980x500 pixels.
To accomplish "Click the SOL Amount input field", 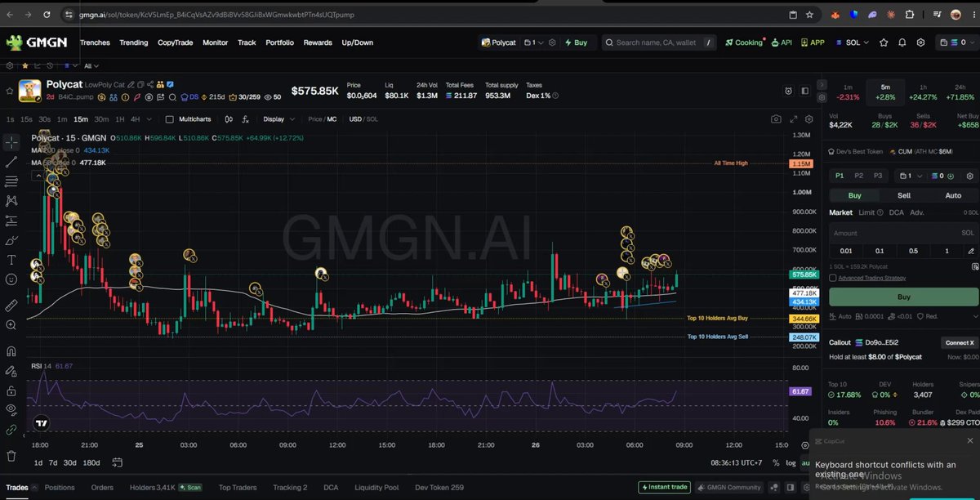I will 903,233.
